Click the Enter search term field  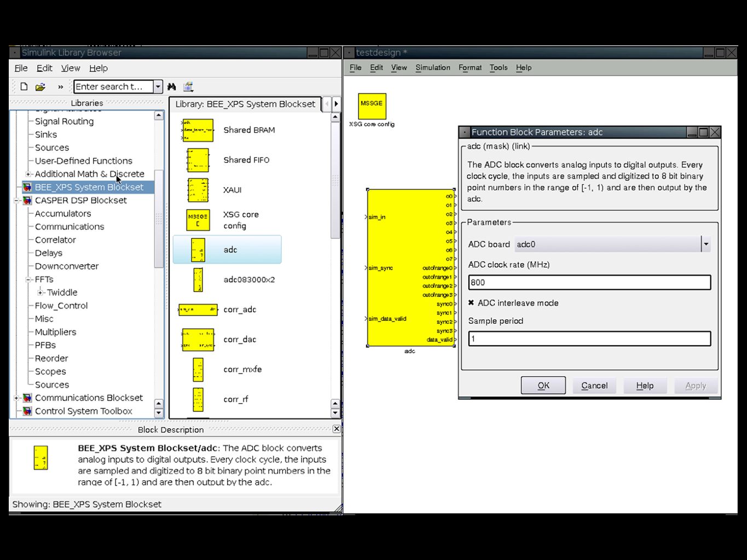pyautogui.click(x=113, y=86)
